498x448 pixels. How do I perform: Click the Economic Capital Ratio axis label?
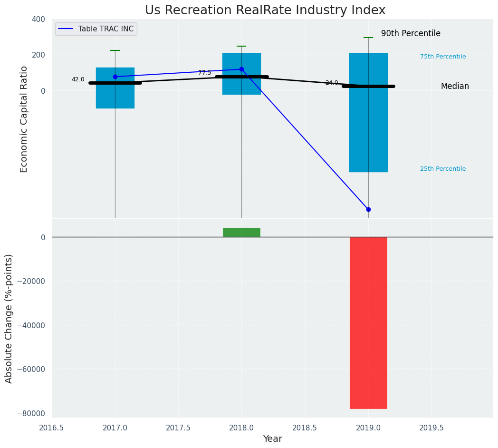(24, 118)
